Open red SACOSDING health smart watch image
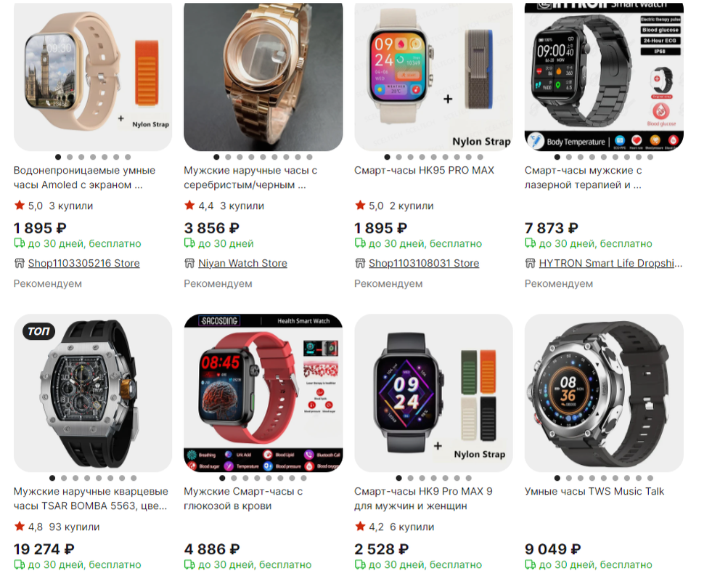Viewport: 728px width, 576px height. pos(263,393)
